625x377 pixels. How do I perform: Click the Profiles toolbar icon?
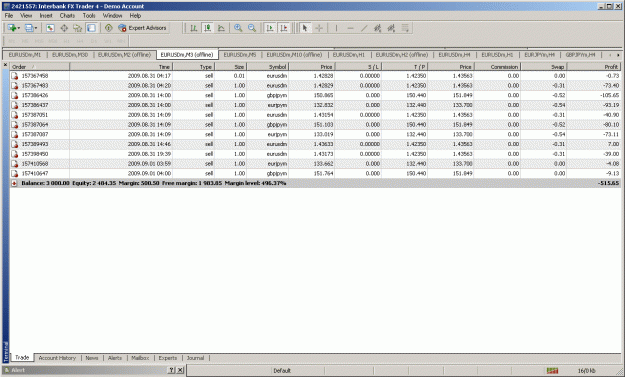tap(29, 28)
